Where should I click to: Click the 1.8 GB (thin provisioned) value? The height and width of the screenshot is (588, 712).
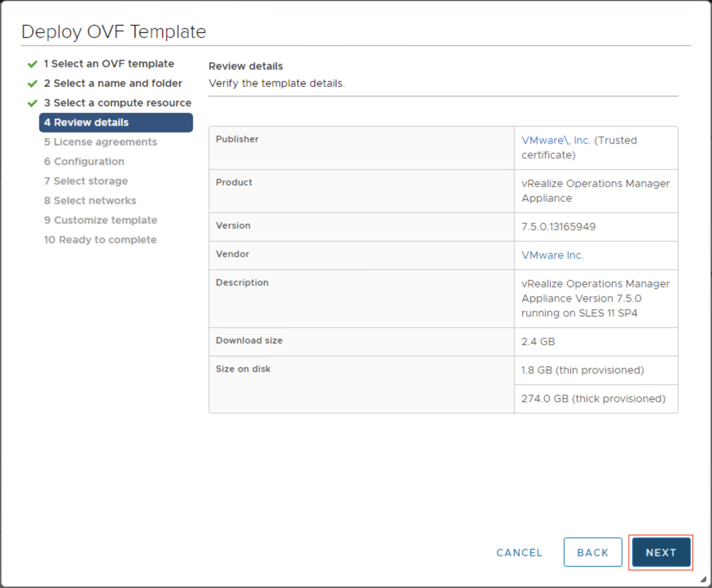(582, 370)
